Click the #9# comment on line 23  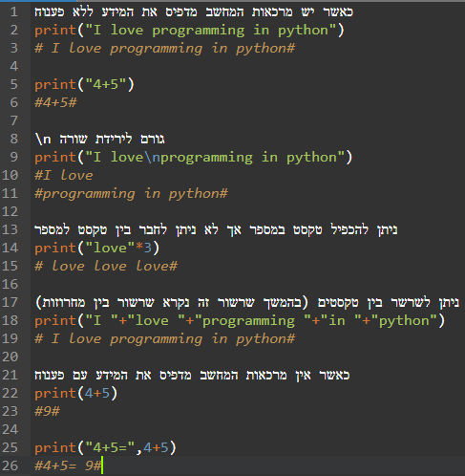[x=47, y=411]
